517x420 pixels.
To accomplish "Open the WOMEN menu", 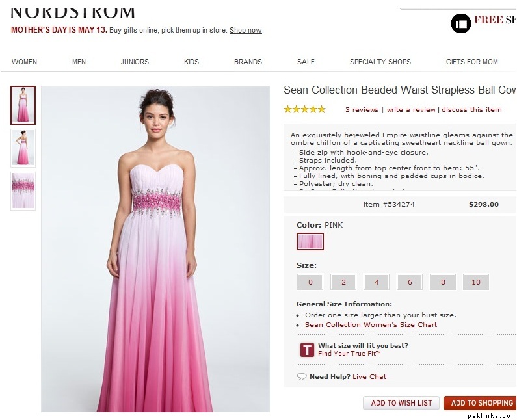I will click(25, 62).
